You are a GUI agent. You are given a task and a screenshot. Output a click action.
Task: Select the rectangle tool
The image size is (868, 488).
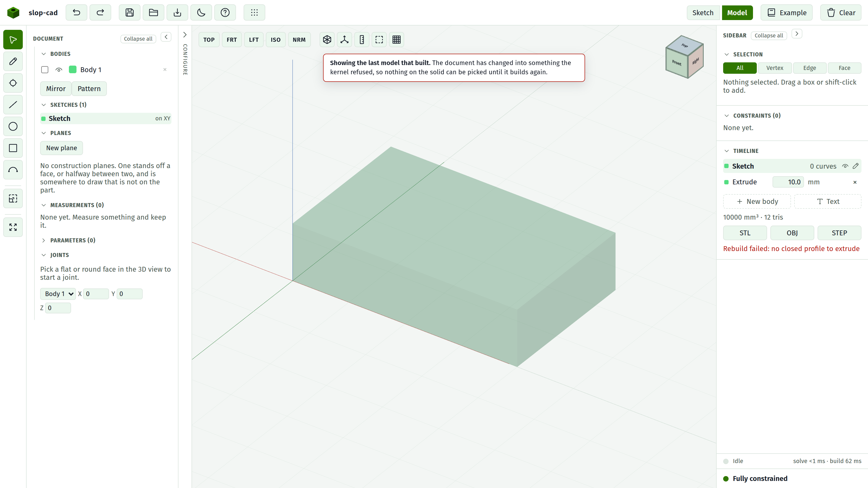click(x=13, y=148)
